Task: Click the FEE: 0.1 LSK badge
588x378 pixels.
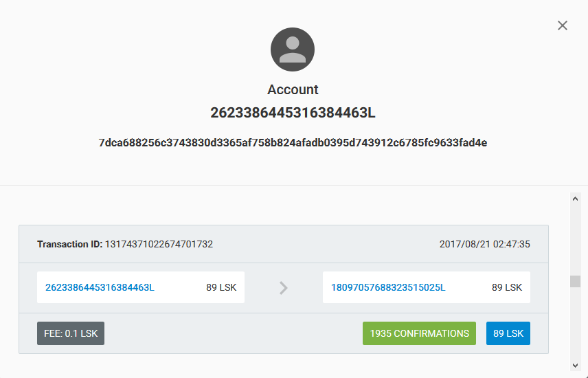Action: point(71,333)
